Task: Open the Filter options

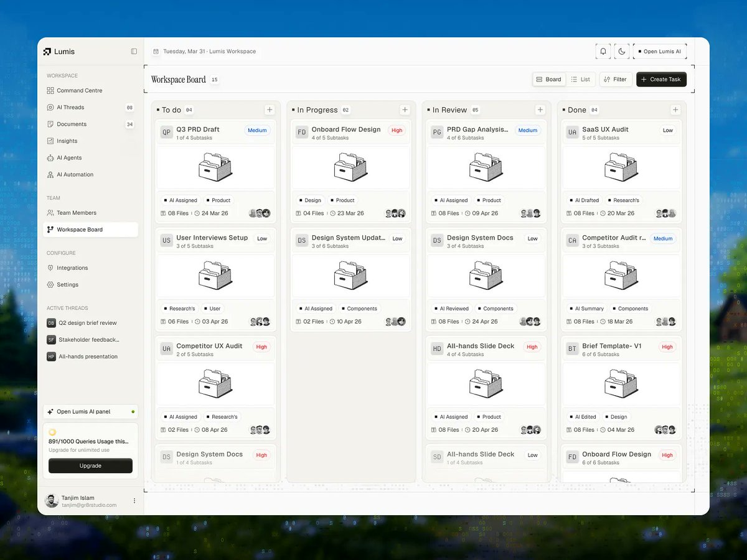Action: 616,80
